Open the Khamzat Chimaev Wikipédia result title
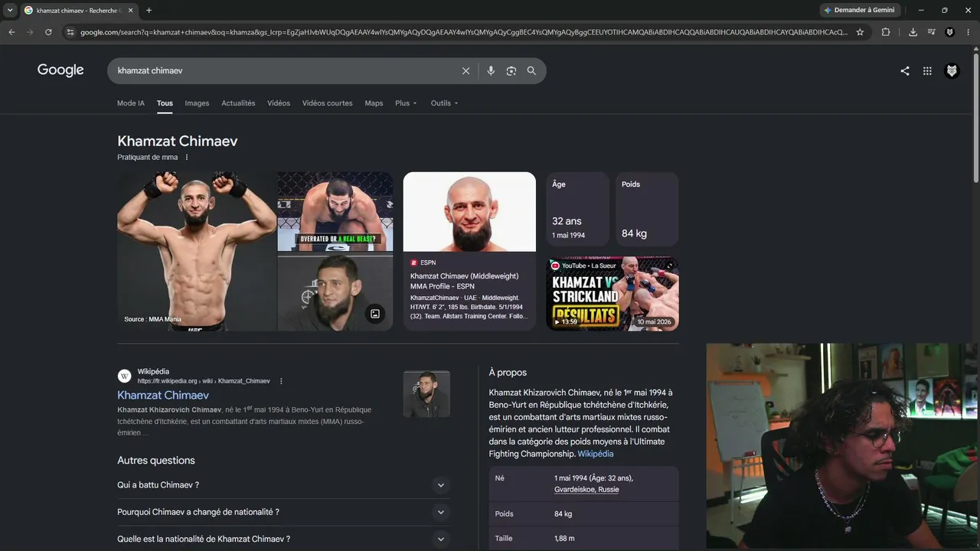The height and width of the screenshot is (551, 980). [x=163, y=395]
